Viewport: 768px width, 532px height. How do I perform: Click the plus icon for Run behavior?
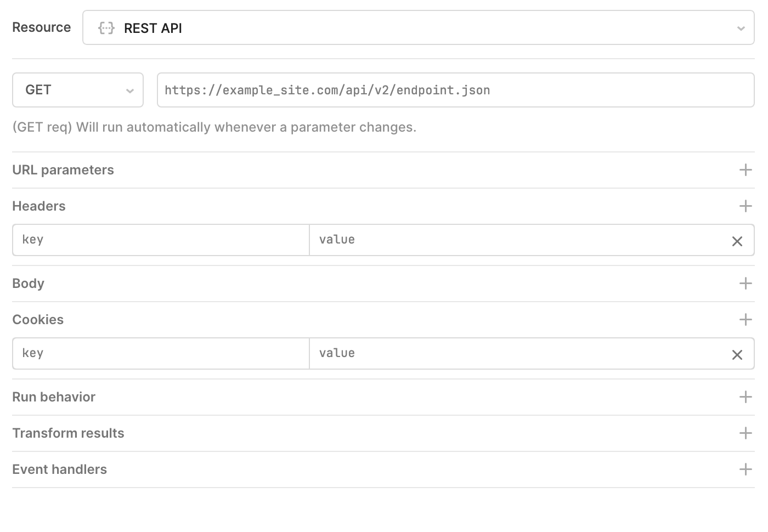pyautogui.click(x=746, y=397)
